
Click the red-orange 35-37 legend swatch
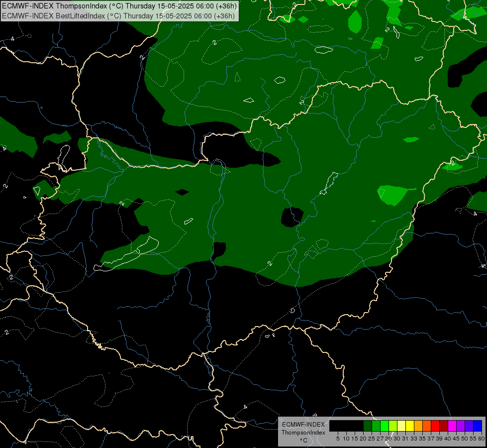427,426
